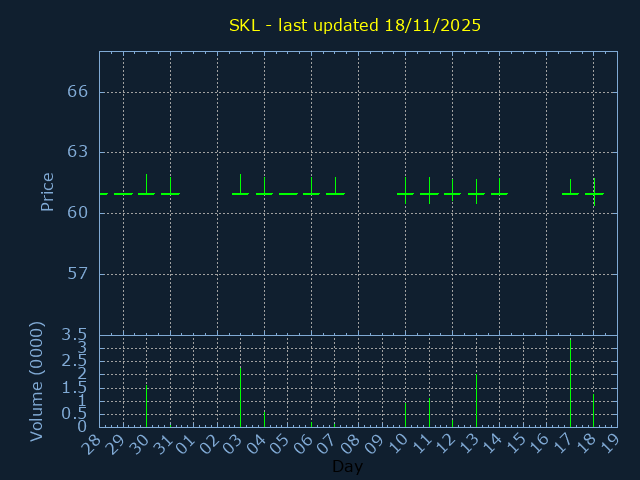
Task: Click the volume bar on day 30
Action: tap(146, 406)
